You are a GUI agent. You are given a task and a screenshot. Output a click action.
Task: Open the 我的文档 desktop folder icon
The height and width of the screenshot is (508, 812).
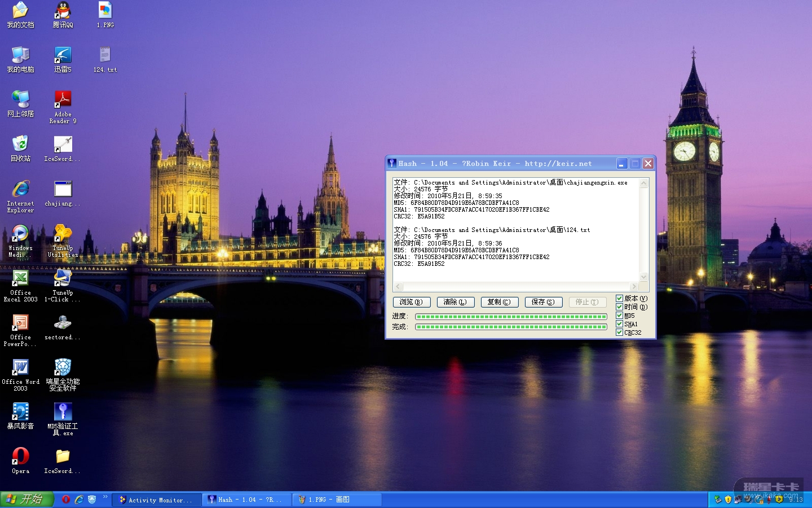[20, 15]
